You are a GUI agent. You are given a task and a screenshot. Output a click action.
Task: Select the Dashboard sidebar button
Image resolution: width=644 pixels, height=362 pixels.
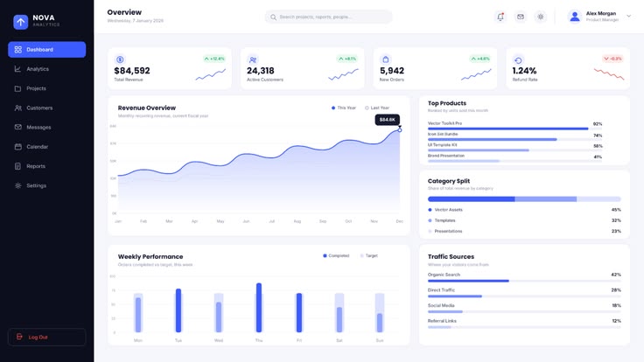(x=47, y=50)
